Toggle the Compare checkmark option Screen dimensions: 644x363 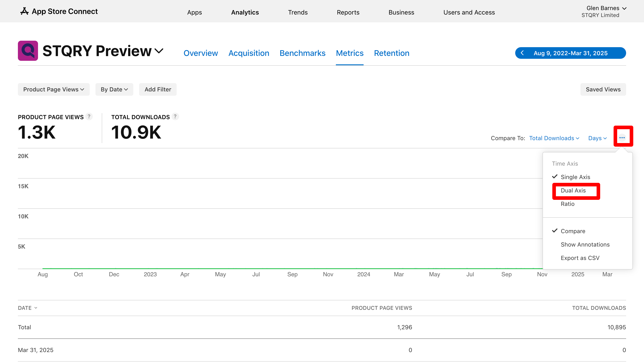click(573, 231)
